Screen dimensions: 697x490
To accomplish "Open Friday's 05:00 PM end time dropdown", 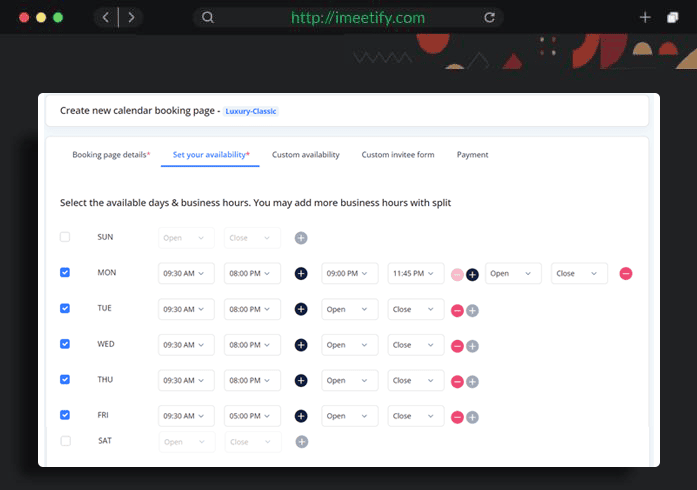I will pyautogui.click(x=252, y=416).
